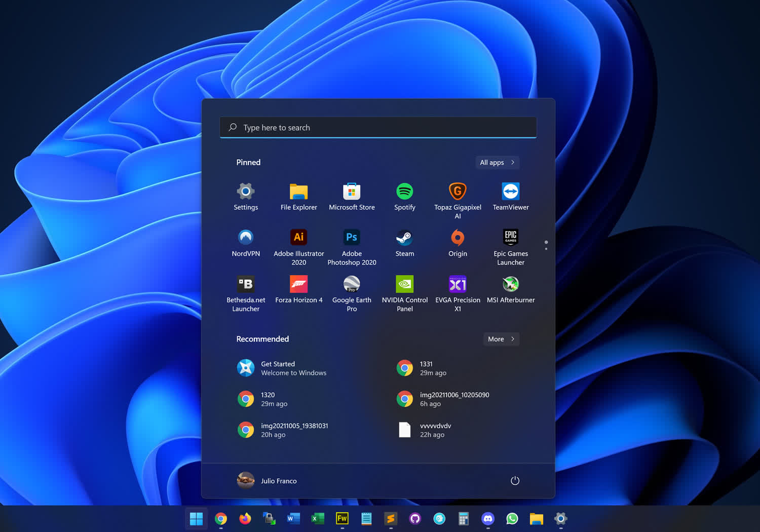
Task: Open Discord from the taskbar
Action: tap(487, 519)
